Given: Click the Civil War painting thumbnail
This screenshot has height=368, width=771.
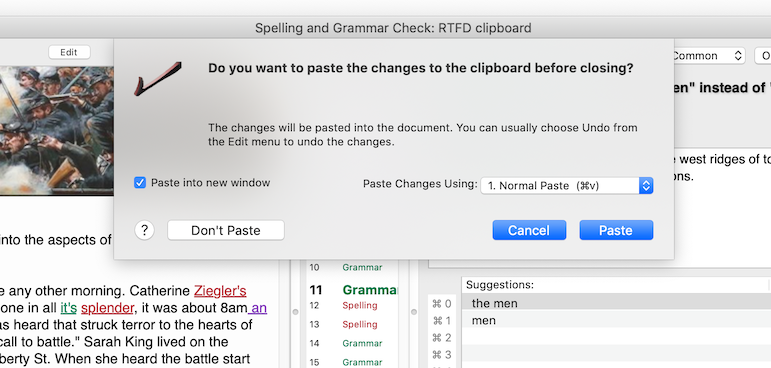Looking at the screenshot, I should coord(57,131).
